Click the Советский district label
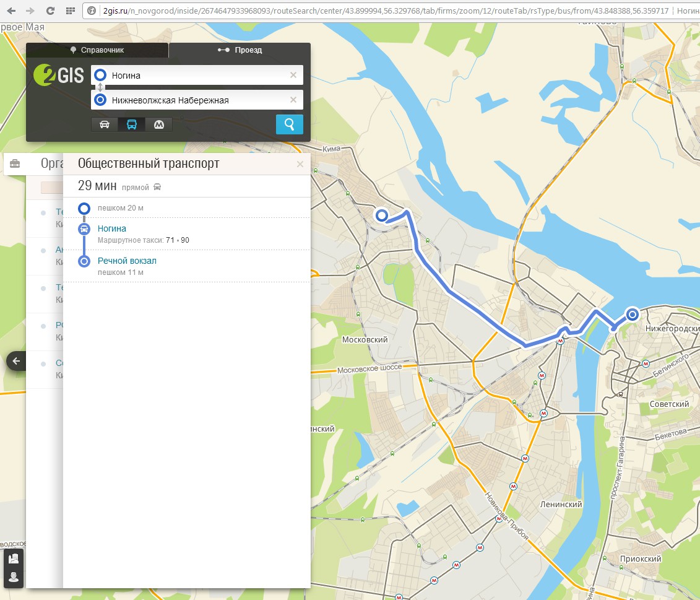This screenshot has width=700, height=600. pos(669,404)
